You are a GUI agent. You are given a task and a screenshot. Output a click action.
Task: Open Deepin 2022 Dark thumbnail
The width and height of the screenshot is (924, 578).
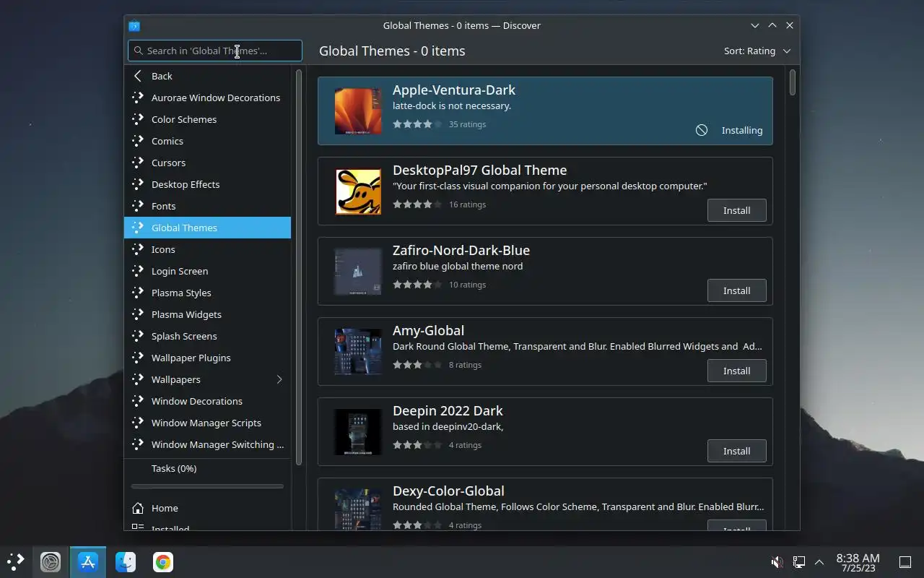click(358, 432)
